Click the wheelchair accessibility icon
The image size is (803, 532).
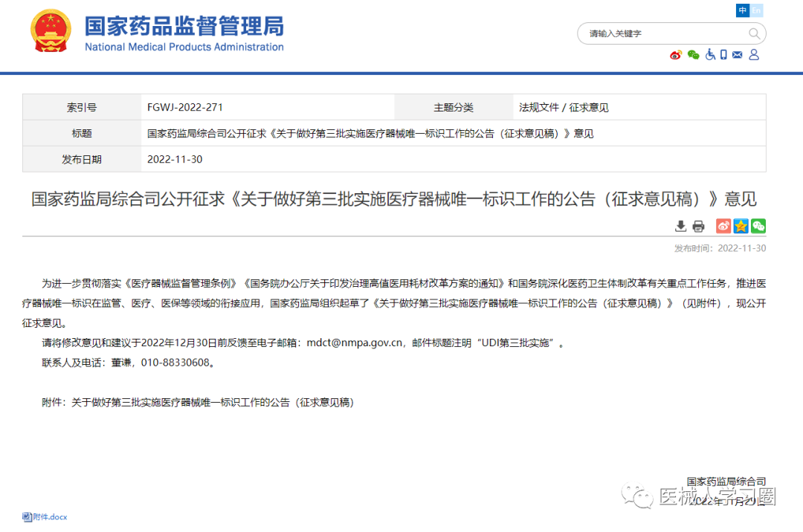(x=710, y=55)
